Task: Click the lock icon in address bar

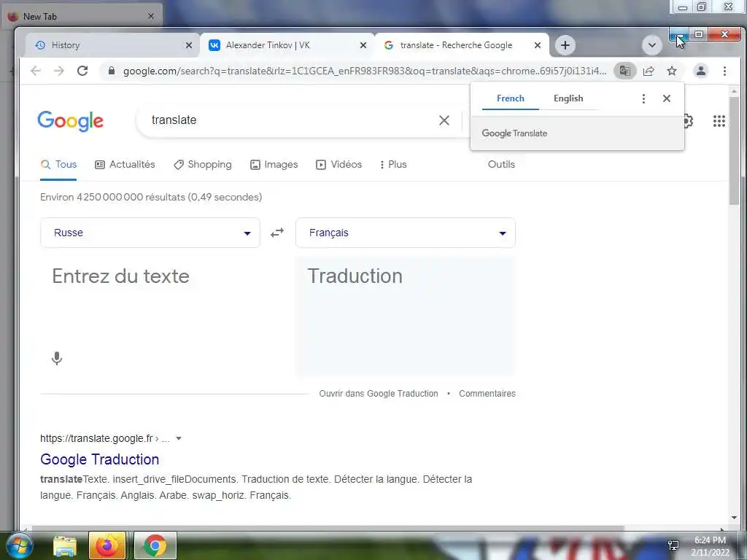Action: 112,71
